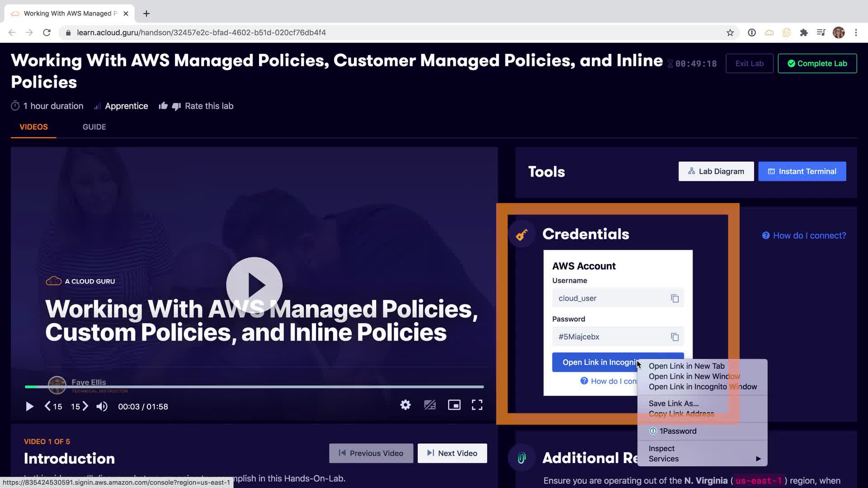This screenshot has height=488, width=868.
Task: Select Open Link in Incognito Window
Action: (703, 387)
